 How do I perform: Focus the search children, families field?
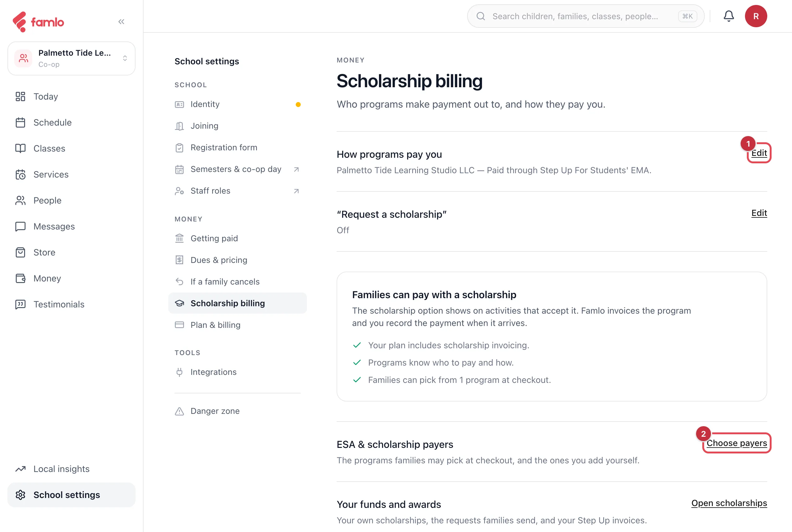point(585,16)
